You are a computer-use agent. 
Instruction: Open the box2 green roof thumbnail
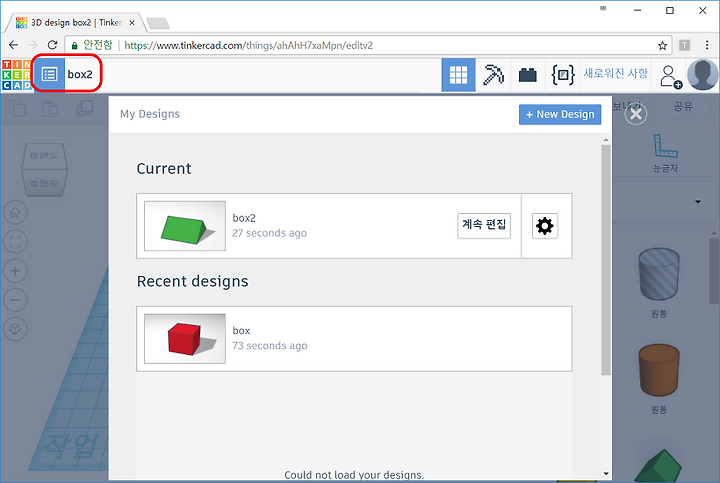[185, 226]
